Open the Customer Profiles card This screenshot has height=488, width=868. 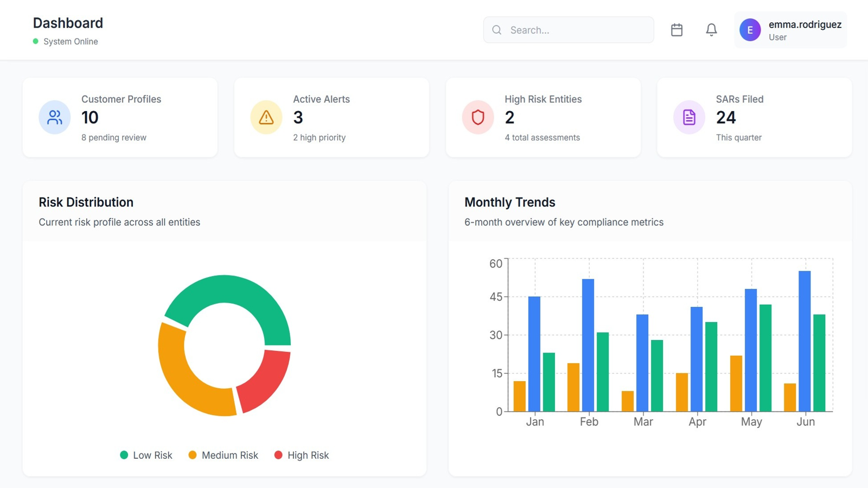coord(120,118)
